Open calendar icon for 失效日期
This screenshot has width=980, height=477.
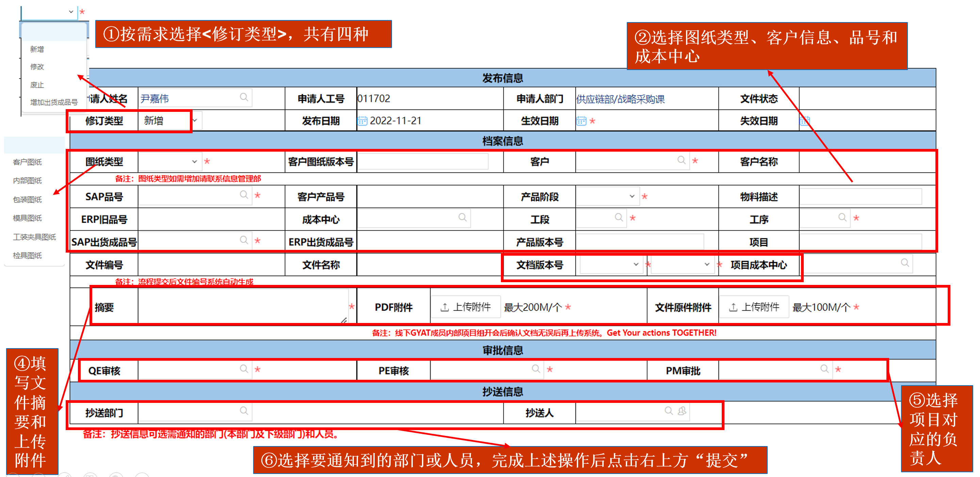click(x=804, y=121)
